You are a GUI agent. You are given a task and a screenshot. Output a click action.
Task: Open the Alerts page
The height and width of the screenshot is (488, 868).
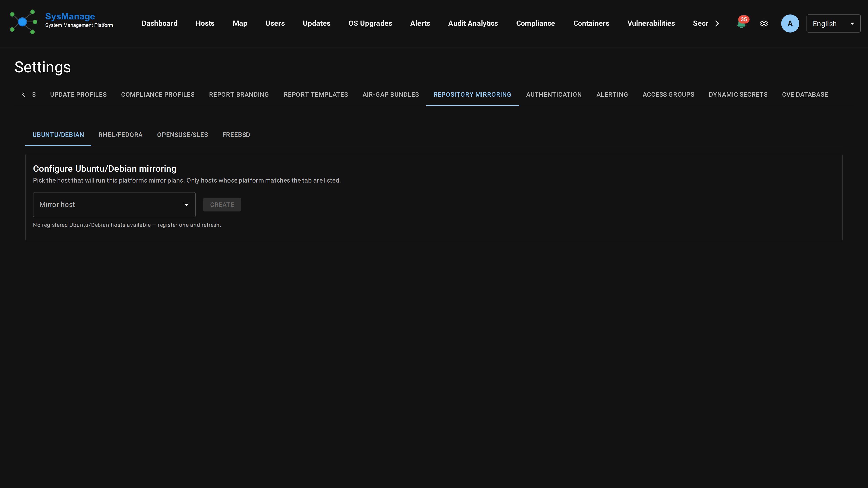[x=420, y=23]
